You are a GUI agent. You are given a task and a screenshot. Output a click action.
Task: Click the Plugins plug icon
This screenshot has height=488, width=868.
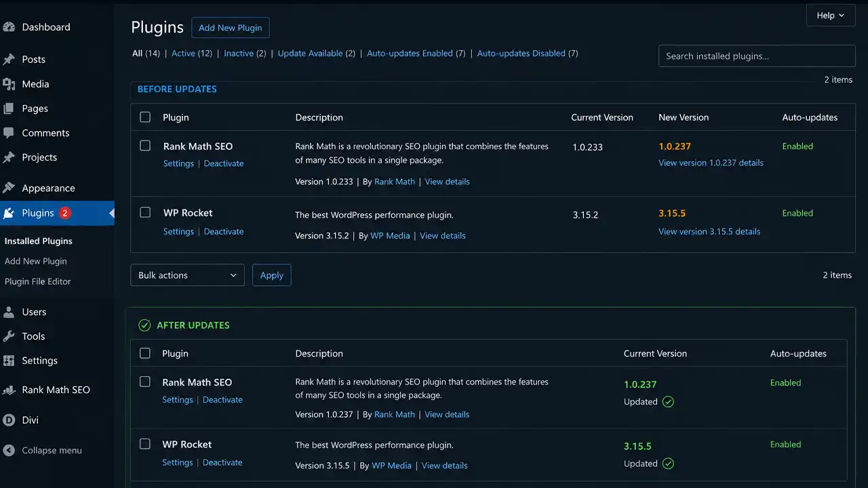(x=9, y=213)
